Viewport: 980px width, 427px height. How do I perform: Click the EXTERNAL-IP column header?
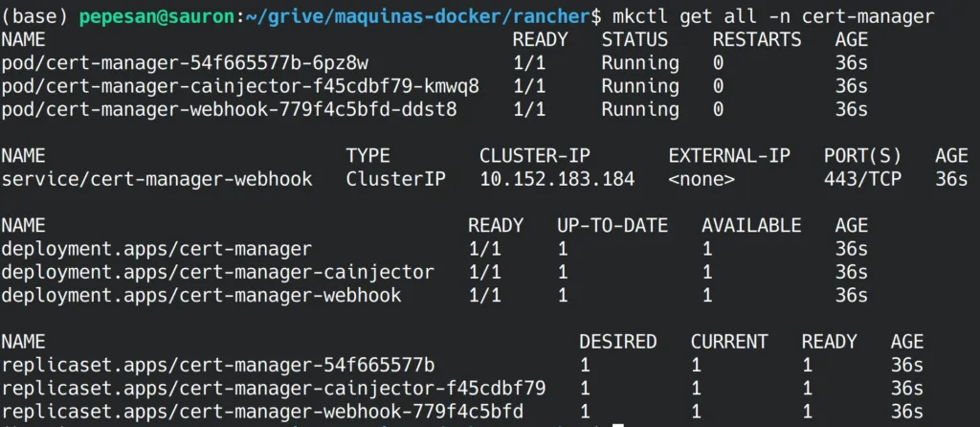click(729, 156)
